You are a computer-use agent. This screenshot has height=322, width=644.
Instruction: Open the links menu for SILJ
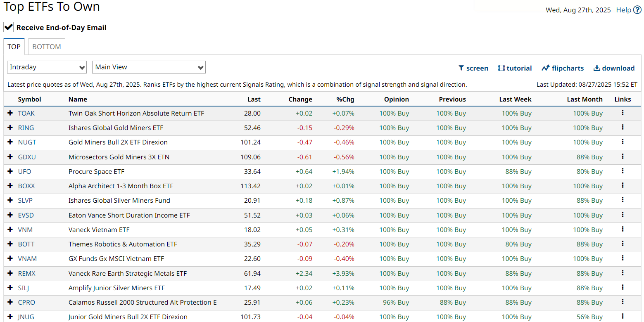tap(623, 287)
